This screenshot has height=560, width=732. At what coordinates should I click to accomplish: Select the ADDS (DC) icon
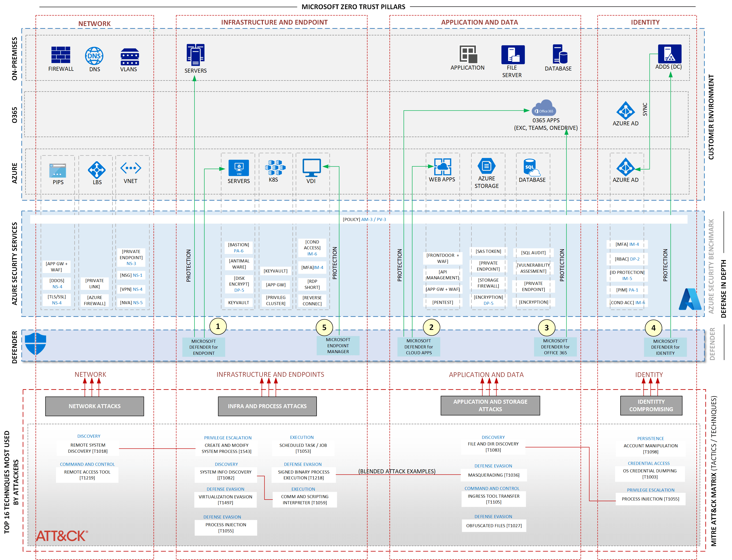[x=669, y=54]
